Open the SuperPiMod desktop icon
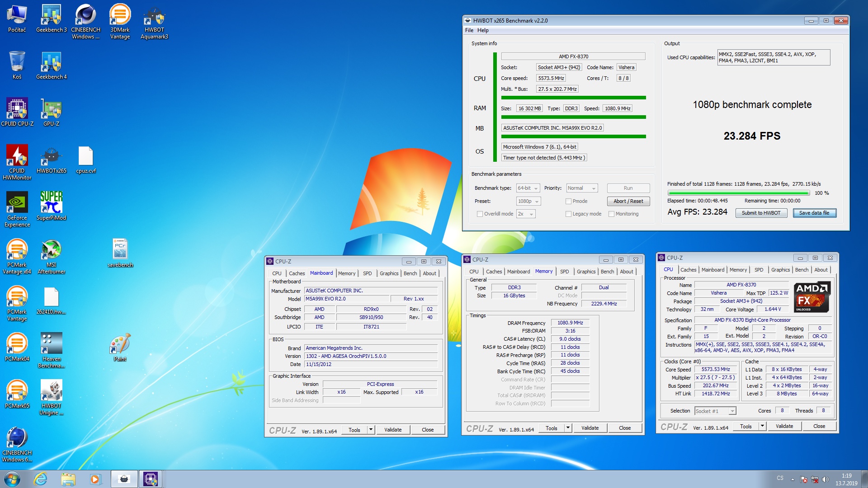Image resolution: width=868 pixels, height=488 pixels. tap(51, 206)
